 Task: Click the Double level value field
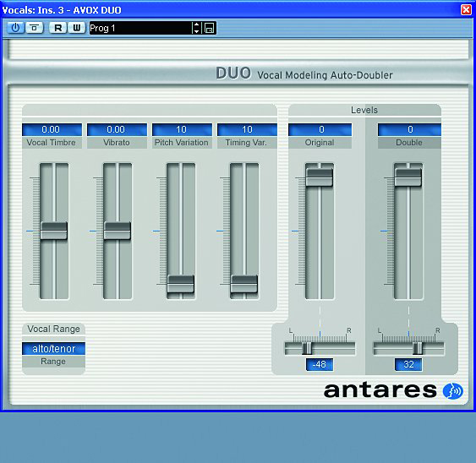click(x=409, y=129)
